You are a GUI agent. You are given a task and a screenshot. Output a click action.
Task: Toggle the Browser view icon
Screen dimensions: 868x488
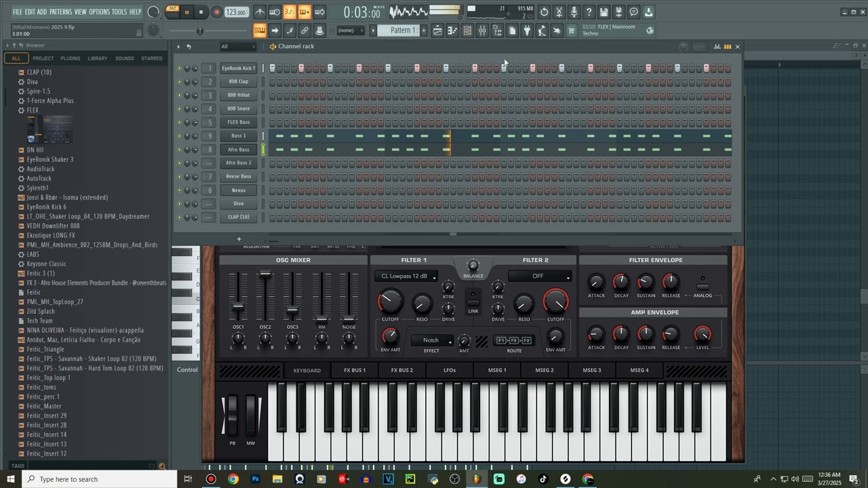pyautogui.click(x=497, y=30)
